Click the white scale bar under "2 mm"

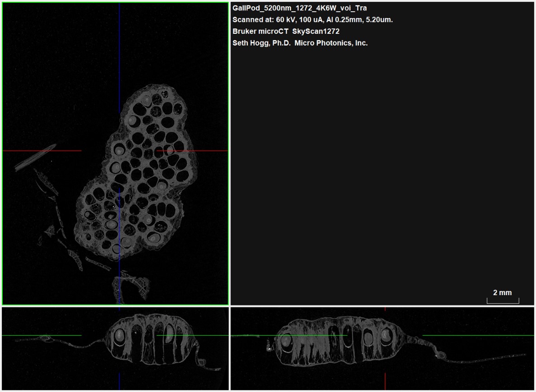pyautogui.click(x=503, y=302)
